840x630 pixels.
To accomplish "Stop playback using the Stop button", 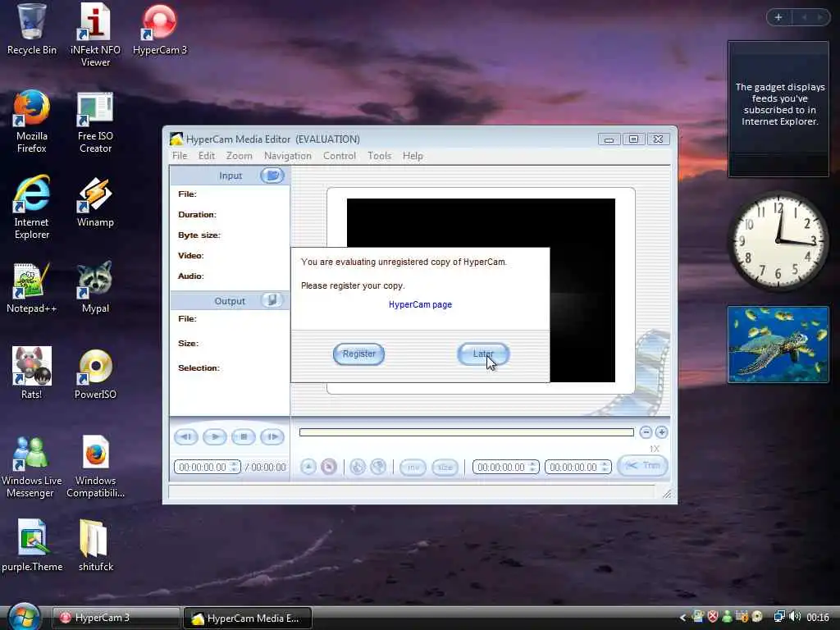I will pyautogui.click(x=243, y=436).
